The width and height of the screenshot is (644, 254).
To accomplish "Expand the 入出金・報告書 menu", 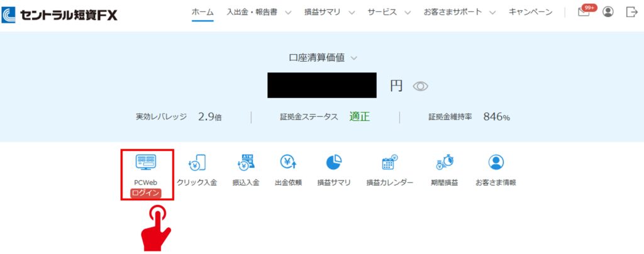I will 260,12.
